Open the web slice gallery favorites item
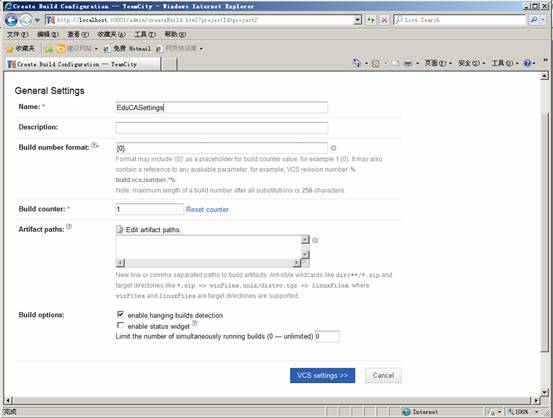 [179, 49]
